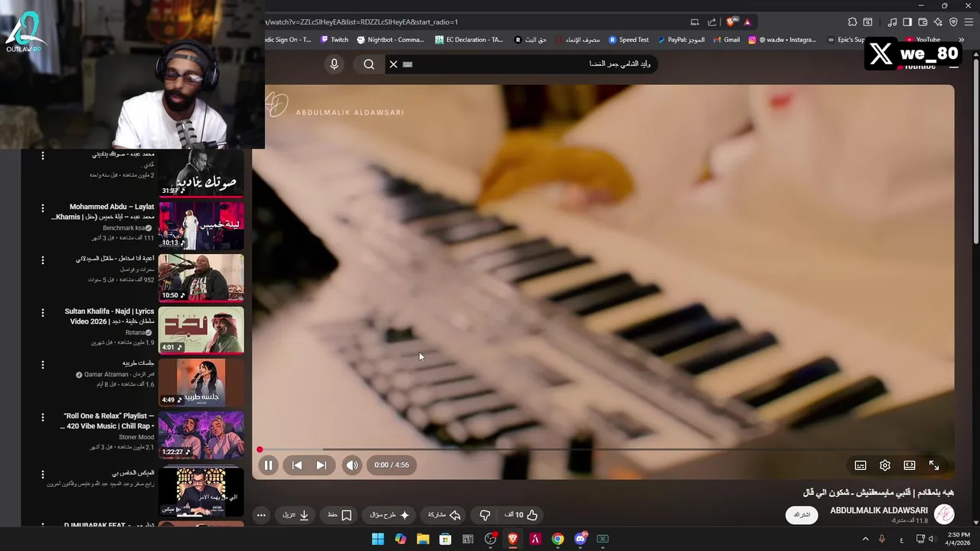Click the taskbar clock showing 2:50 PM

959,539
